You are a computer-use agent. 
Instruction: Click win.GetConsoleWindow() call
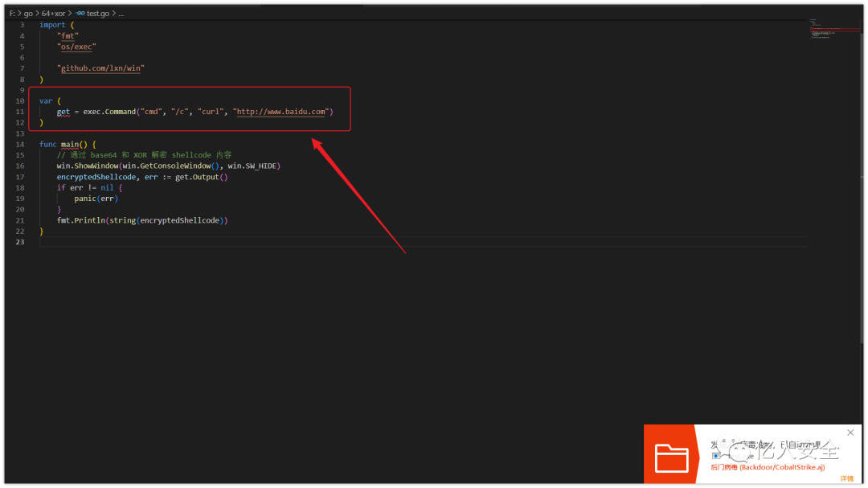click(171, 166)
